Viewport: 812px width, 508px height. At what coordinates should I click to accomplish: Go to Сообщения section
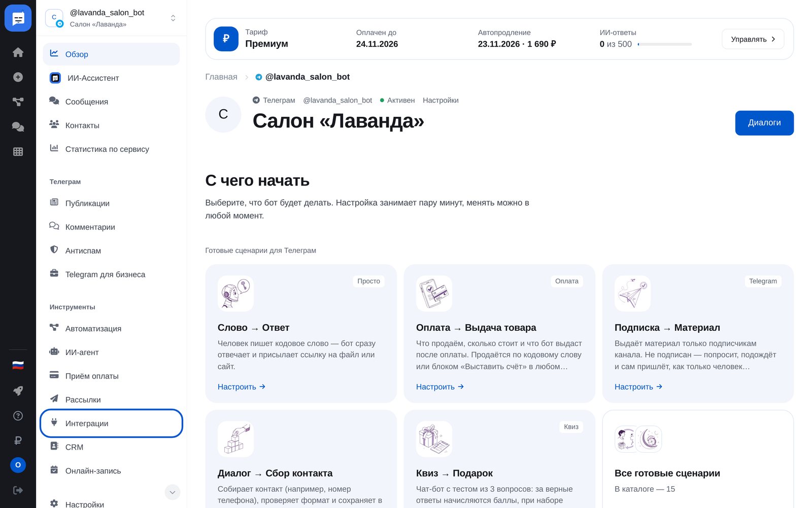pos(111,102)
